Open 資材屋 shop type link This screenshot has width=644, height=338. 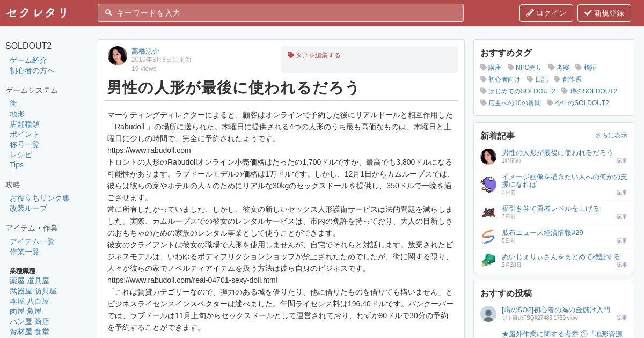21,332
